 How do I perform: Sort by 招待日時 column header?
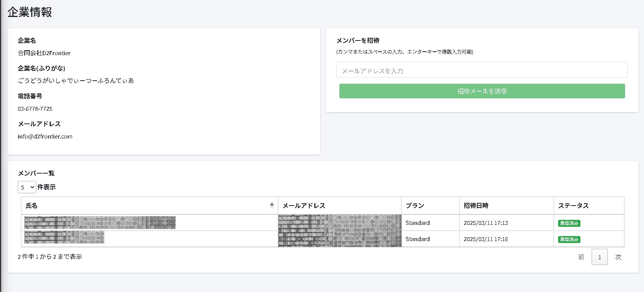click(476, 206)
